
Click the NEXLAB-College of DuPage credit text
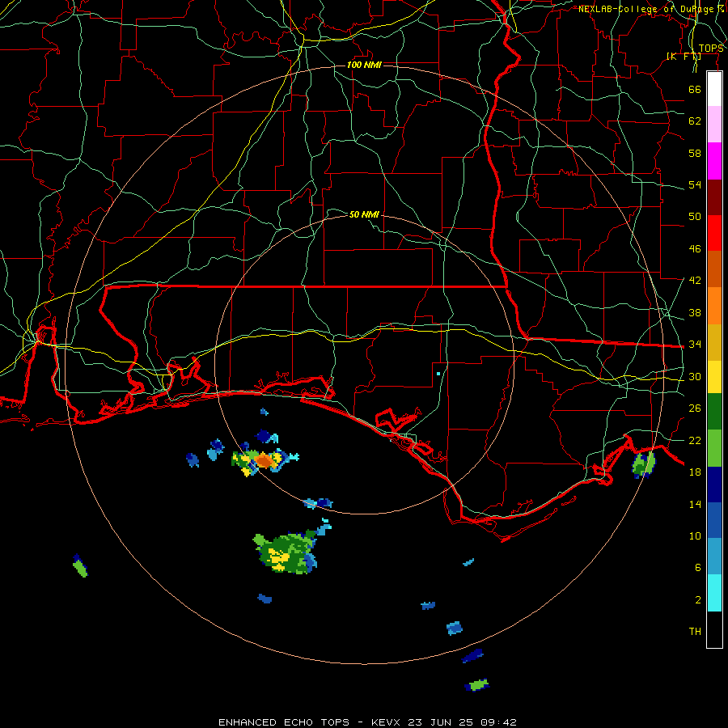(650, 9)
